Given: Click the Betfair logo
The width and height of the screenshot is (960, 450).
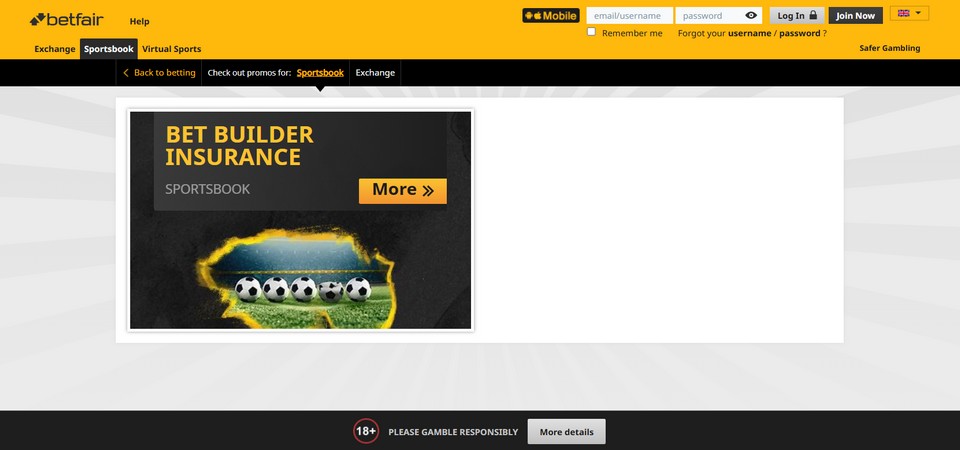Looking at the screenshot, I should coord(67,20).
